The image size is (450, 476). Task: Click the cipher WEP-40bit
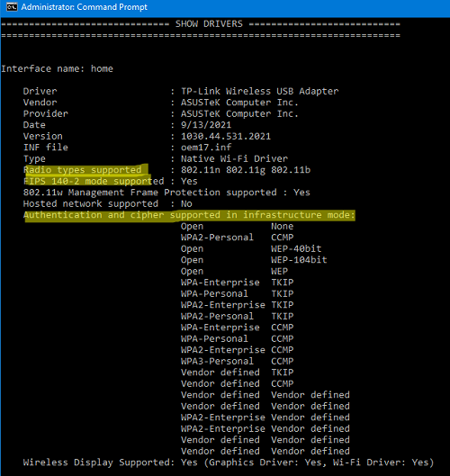click(x=296, y=248)
